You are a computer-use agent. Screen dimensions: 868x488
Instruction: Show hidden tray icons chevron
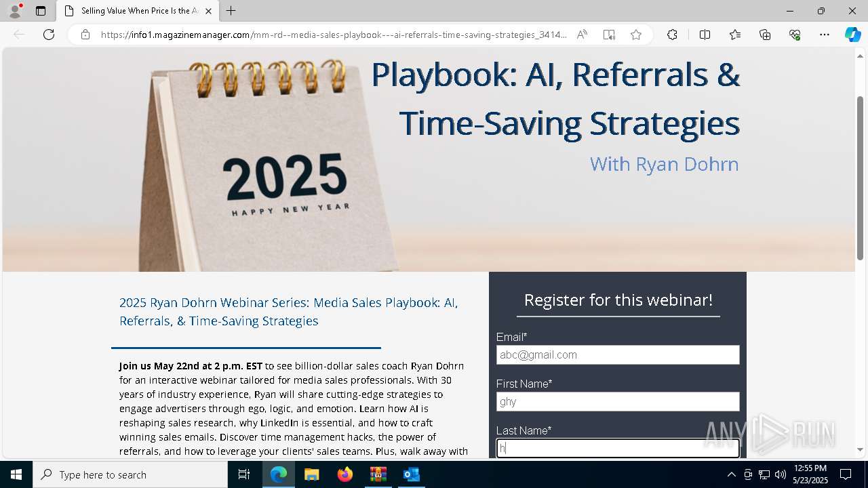pyautogui.click(x=731, y=474)
